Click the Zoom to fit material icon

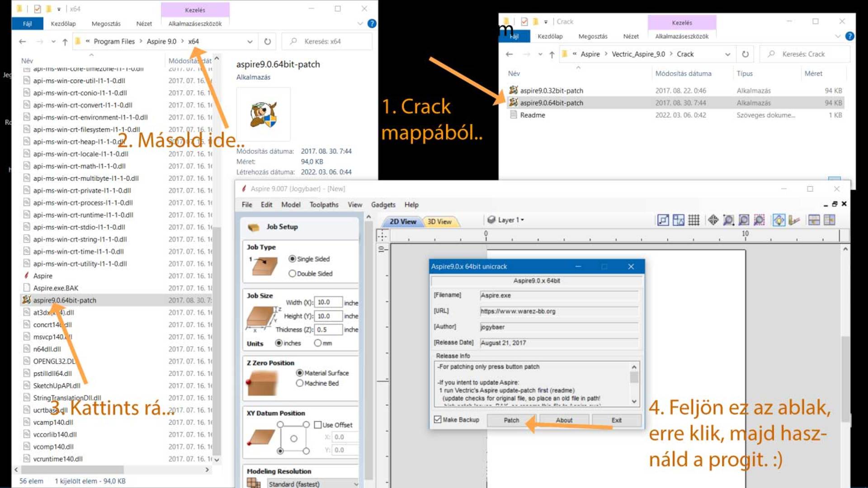(x=744, y=220)
